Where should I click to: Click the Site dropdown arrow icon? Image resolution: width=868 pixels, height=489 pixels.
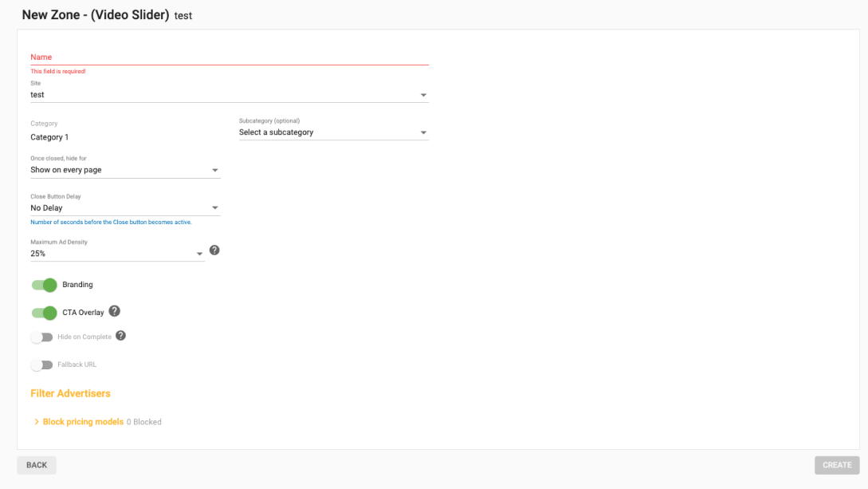click(423, 96)
